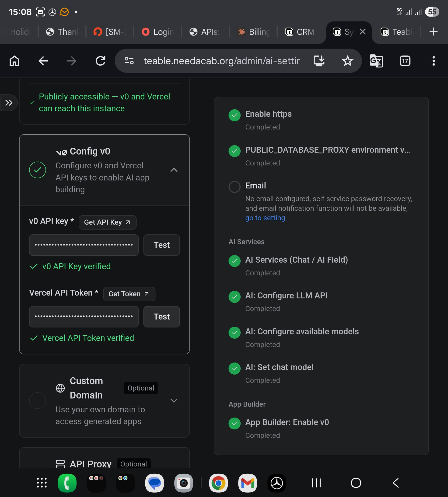The width and height of the screenshot is (448, 497).
Task: Bookmark page with star icon
Action: (347, 61)
